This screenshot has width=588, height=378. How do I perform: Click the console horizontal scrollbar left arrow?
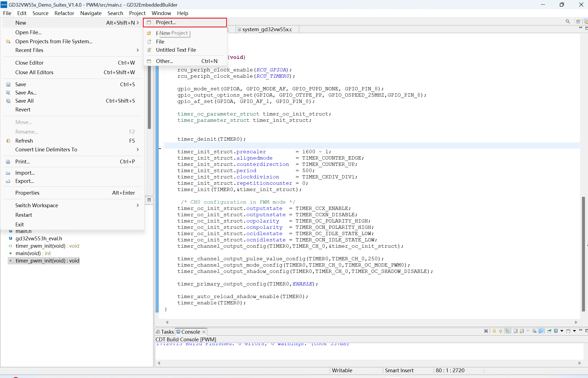(x=159, y=363)
